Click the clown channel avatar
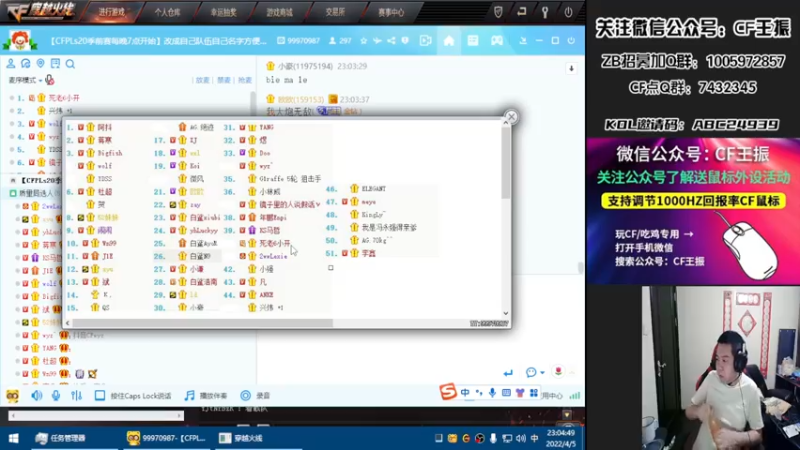Viewport: 800px width, 450px height. click(20, 40)
